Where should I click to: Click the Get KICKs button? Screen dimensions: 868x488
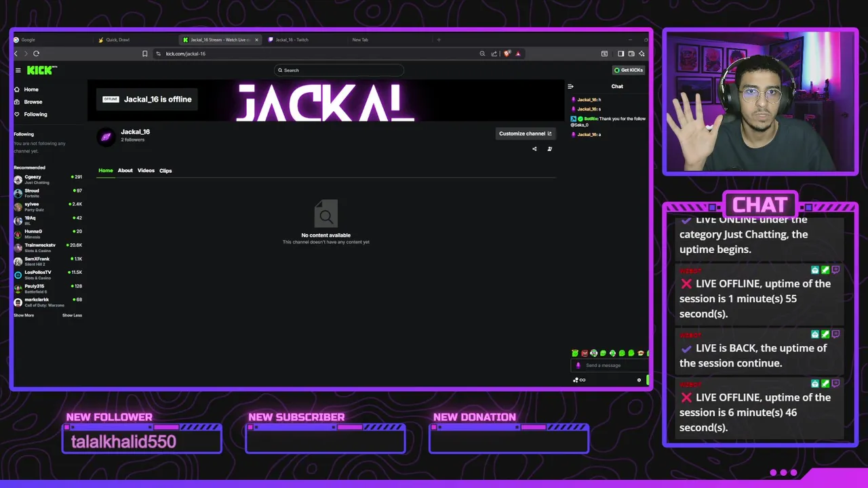tap(629, 70)
